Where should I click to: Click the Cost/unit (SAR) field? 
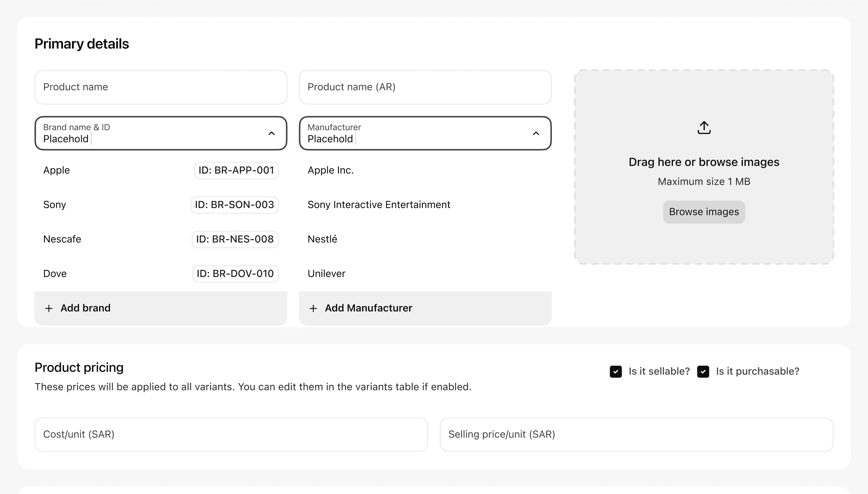tap(231, 434)
